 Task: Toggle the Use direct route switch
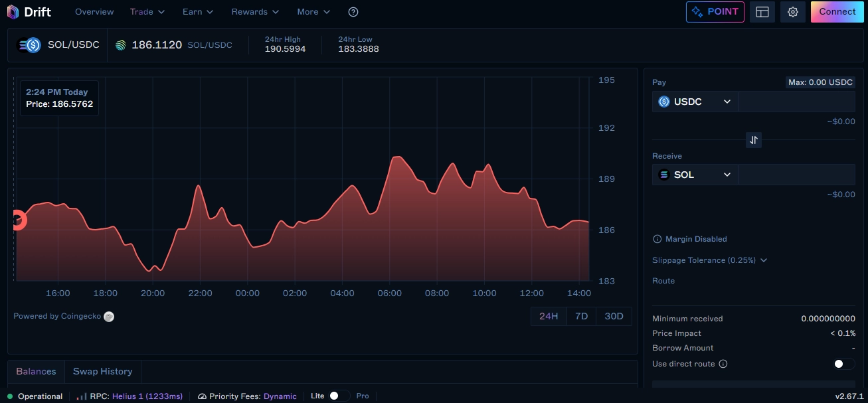pos(844,364)
